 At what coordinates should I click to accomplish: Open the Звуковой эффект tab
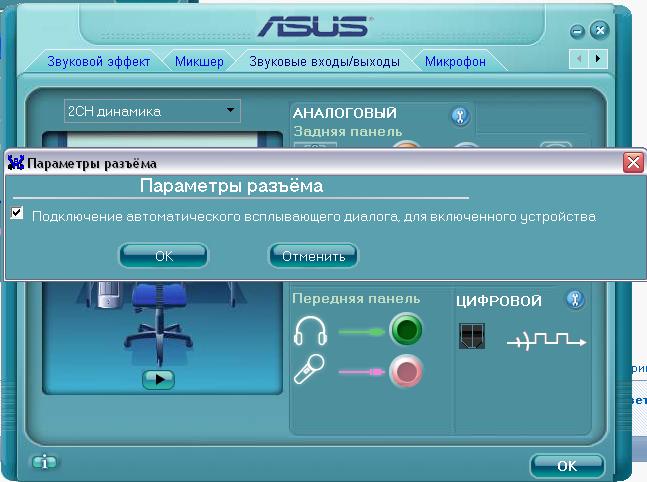[x=98, y=61]
